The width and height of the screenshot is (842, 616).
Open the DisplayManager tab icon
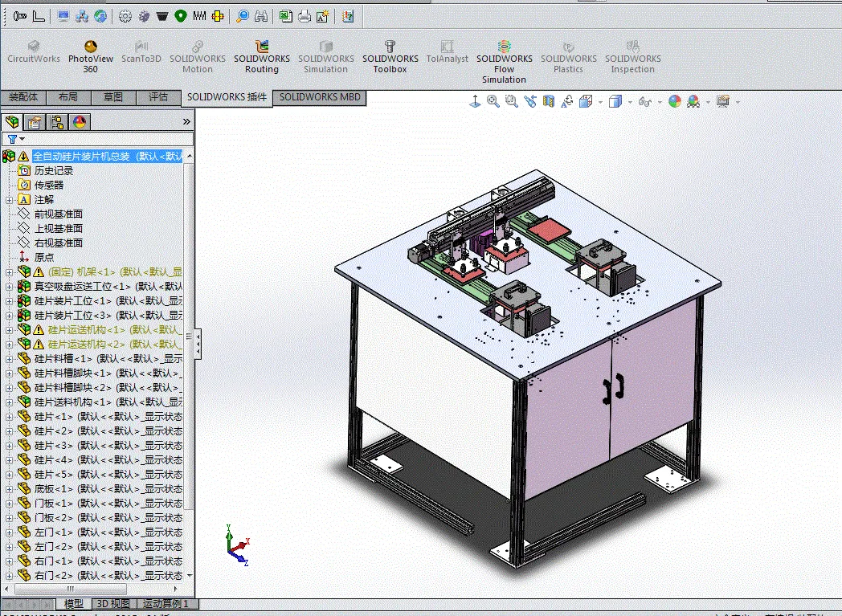click(80, 122)
